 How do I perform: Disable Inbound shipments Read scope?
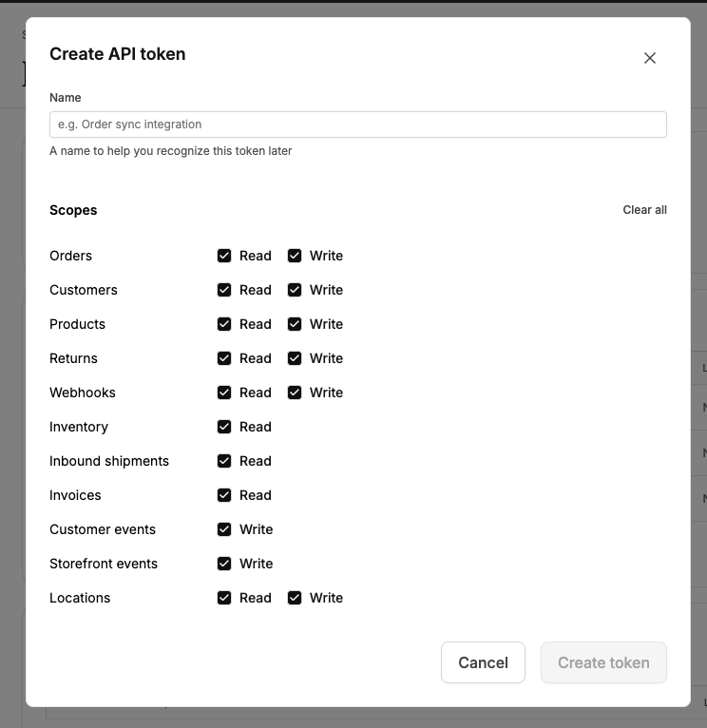(x=224, y=461)
